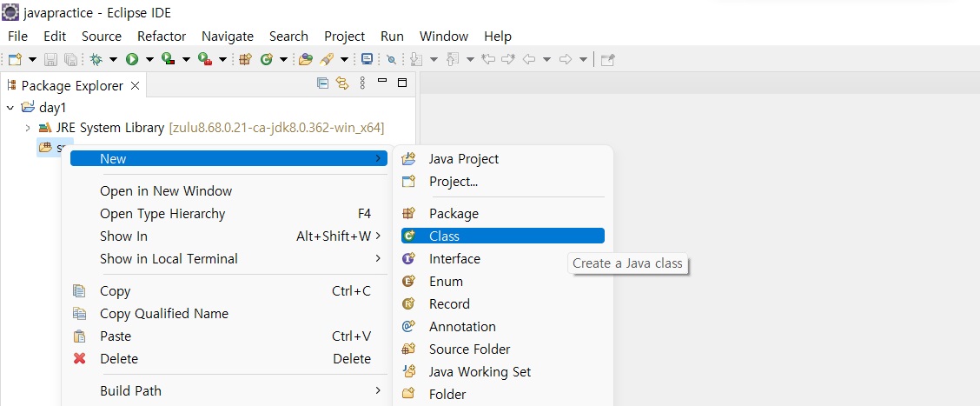Open the File menu

click(x=17, y=37)
